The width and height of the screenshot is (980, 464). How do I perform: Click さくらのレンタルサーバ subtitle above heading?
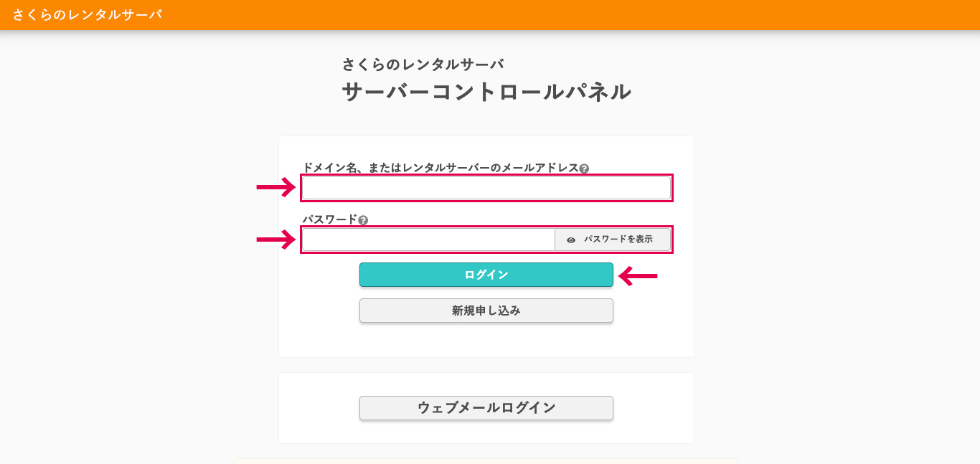[x=423, y=65]
